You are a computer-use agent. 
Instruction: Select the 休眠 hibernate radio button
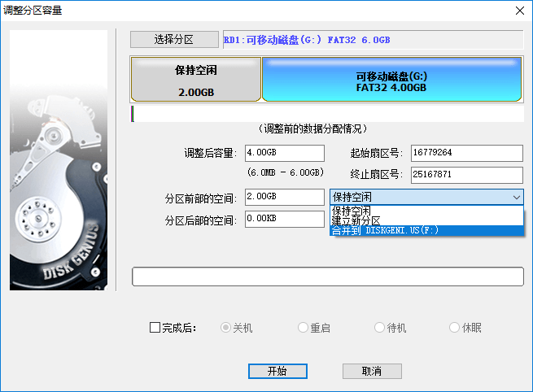[x=455, y=328]
